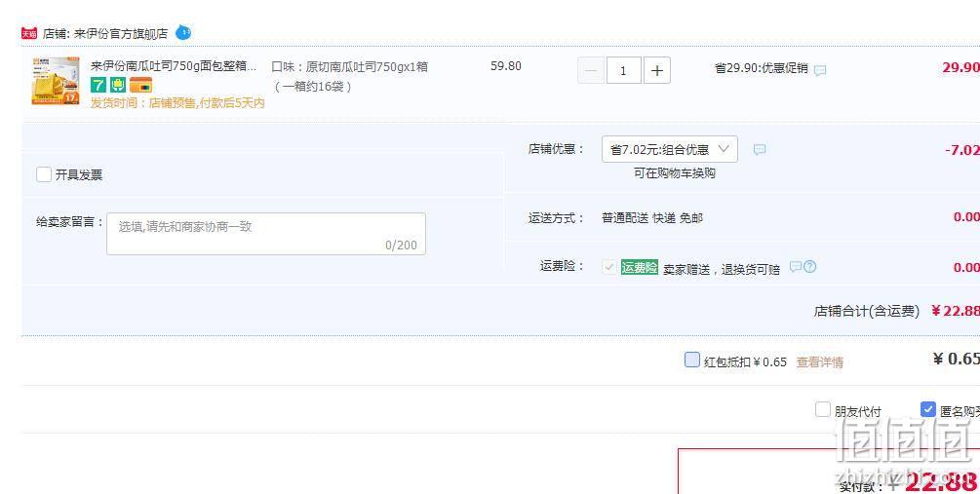This screenshot has width=980, height=494.
Task: Click the comment icon beside 省29.90:优惠促销
Action: coord(820,70)
